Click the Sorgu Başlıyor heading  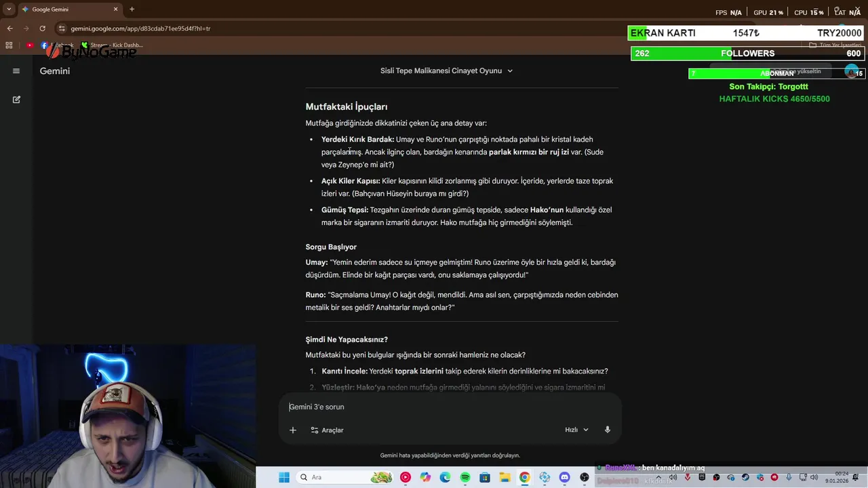(331, 247)
